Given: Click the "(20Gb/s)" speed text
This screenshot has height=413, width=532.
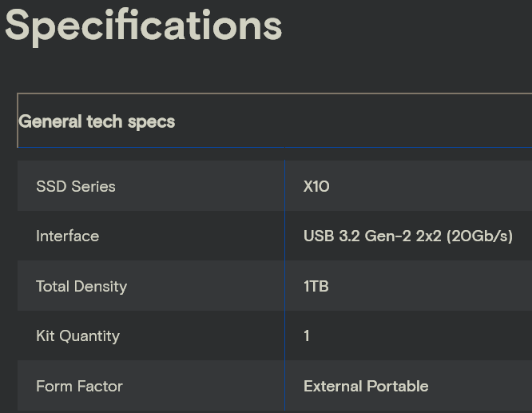Looking at the screenshot, I should pyautogui.click(x=479, y=236).
